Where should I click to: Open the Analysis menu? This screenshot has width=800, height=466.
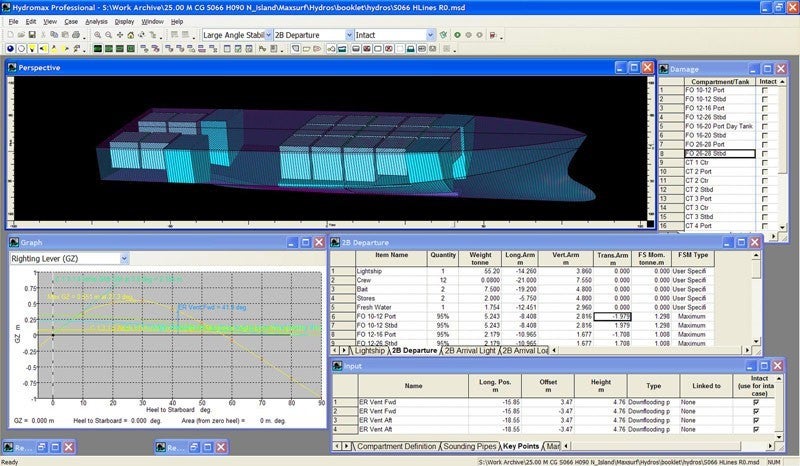coord(96,21)
